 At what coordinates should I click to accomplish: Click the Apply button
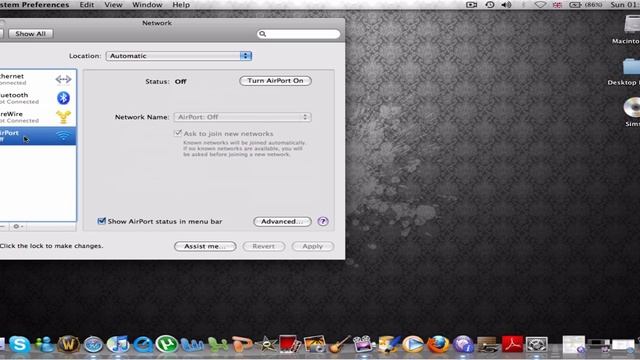[x=313, y=246]
